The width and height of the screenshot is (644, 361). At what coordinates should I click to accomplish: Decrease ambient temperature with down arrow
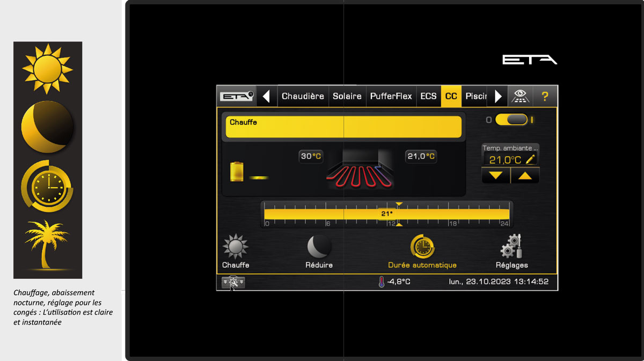pos(496,176)
